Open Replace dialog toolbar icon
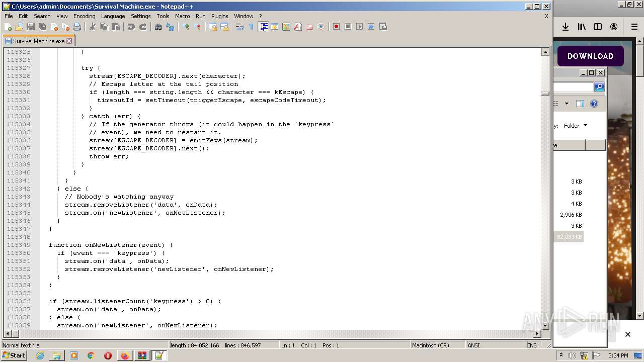This screenshot has height=362, width=644. click(x=170, y=27)
